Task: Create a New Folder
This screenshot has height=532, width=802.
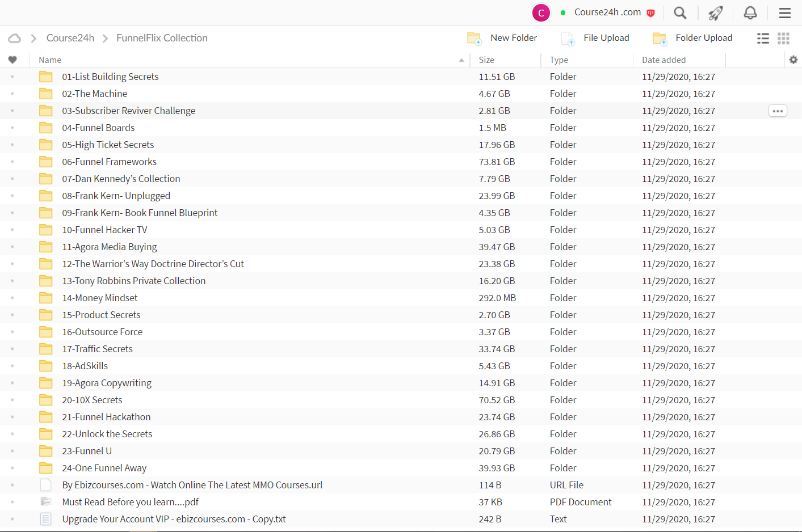Action: click(514, 38)
